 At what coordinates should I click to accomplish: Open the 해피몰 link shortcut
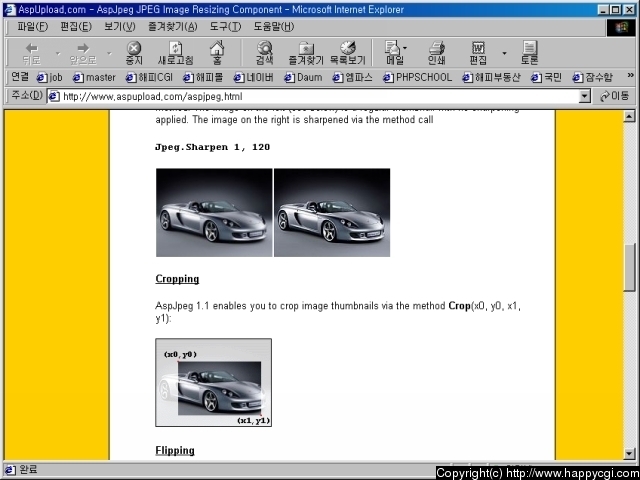click(203, 77)
